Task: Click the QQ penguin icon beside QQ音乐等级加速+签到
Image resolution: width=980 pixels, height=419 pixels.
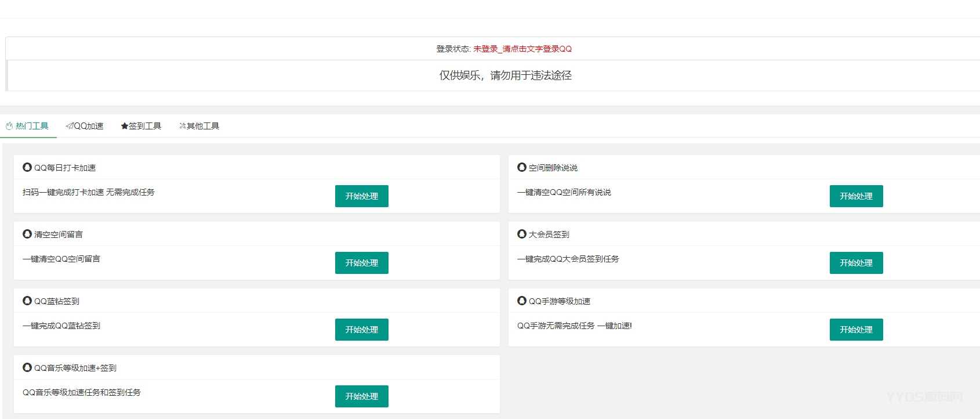Action: coord(27,367)
